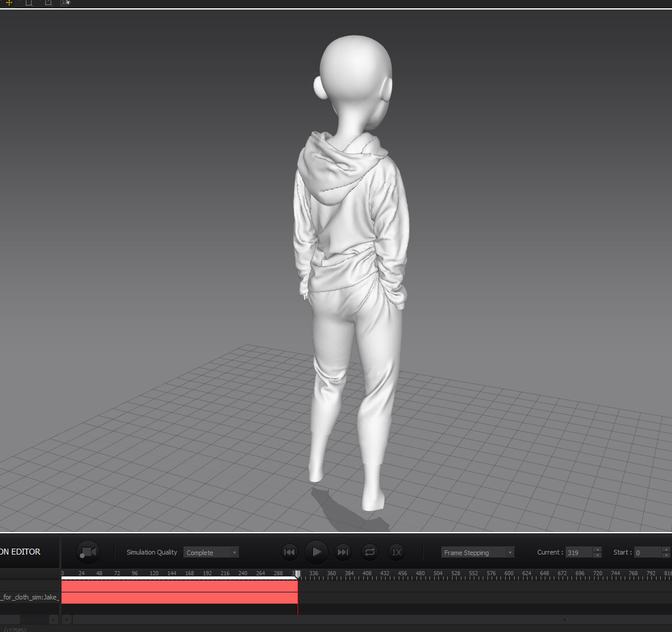Click the Current frame input field
This screenshot has height=632, width=672.
pos(579,552)
